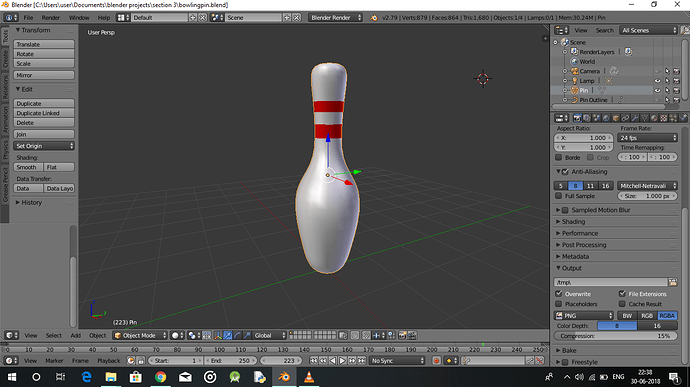Open the All Scenes outliner dropdown
The width and height of the screenshot is (690, 387).
649,30
